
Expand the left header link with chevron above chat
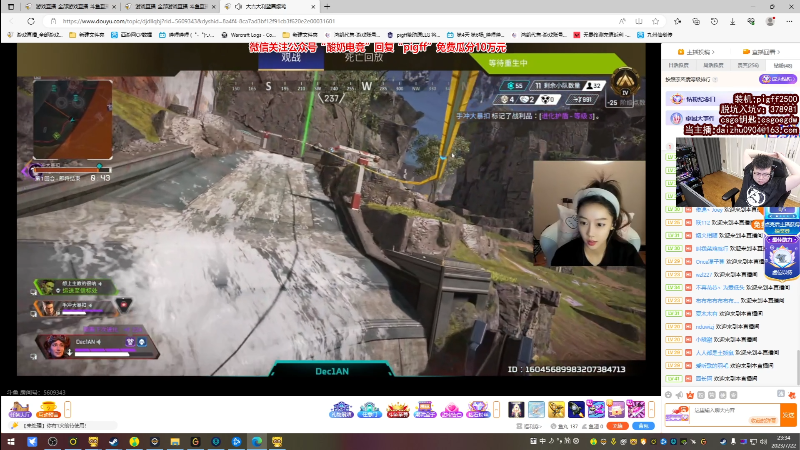tap(696, 52)
